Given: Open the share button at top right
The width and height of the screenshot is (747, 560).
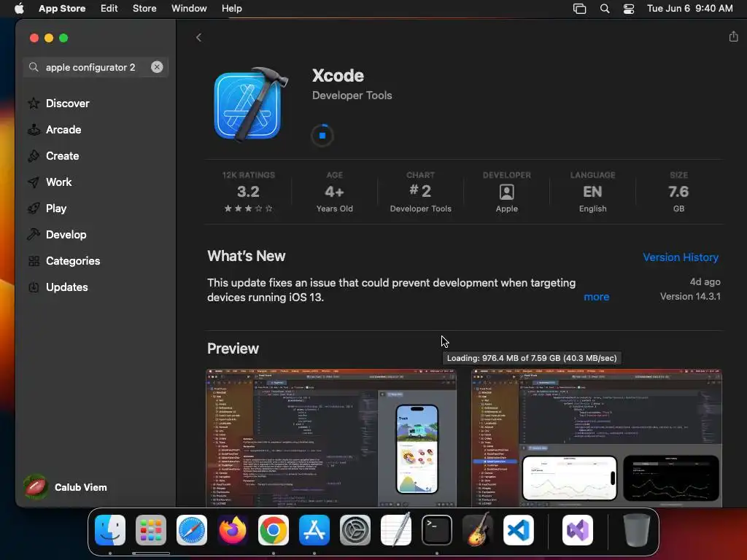Looking at the screenshot, I should 733,36.
